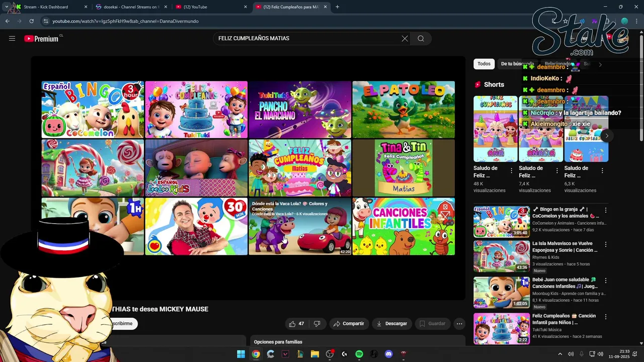Open OBS Studio taskbar icon
This screenshot has width=644, height=362.
(x=330, y=354)
